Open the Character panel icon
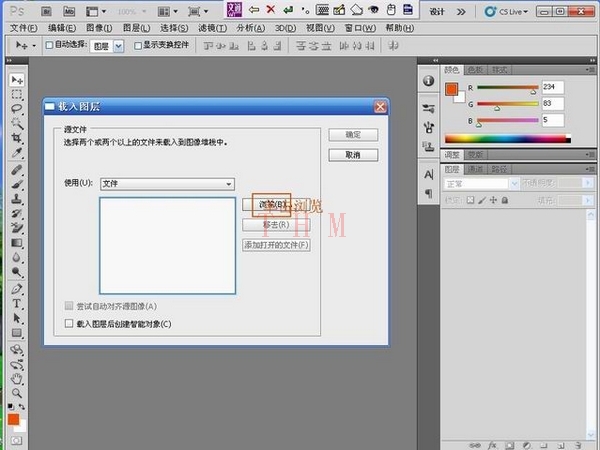The width and height of the screenshot is (600, 450). pyautogui.click(x=429, y=174)
